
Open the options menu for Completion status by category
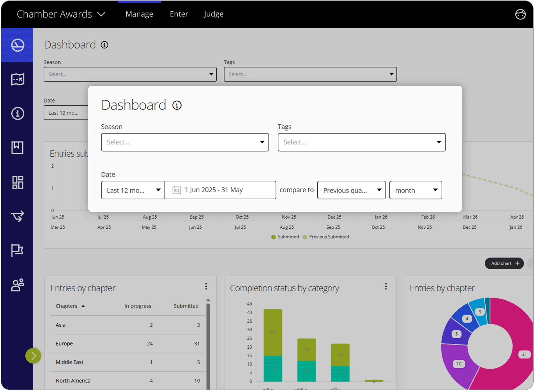tap(386, 287)
